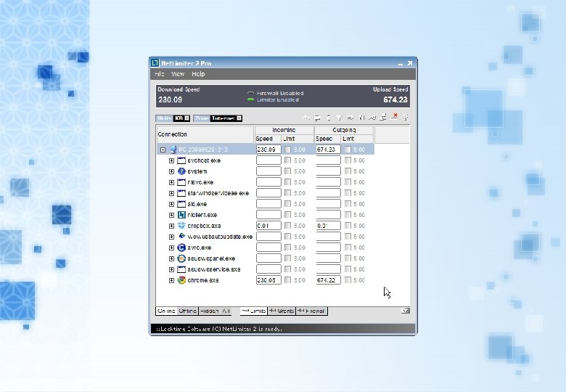Click dropbox.exe incoming speed field 0.01
Screen dimensions: 566x392
[x=268, y=226]
